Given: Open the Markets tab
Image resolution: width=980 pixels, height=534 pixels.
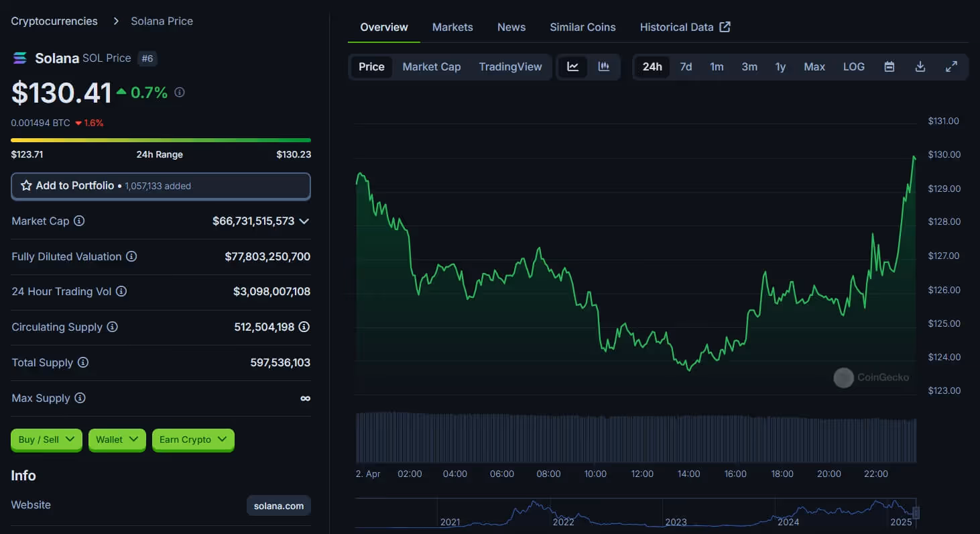Looking at the screenshot, I should click(452, 27).
